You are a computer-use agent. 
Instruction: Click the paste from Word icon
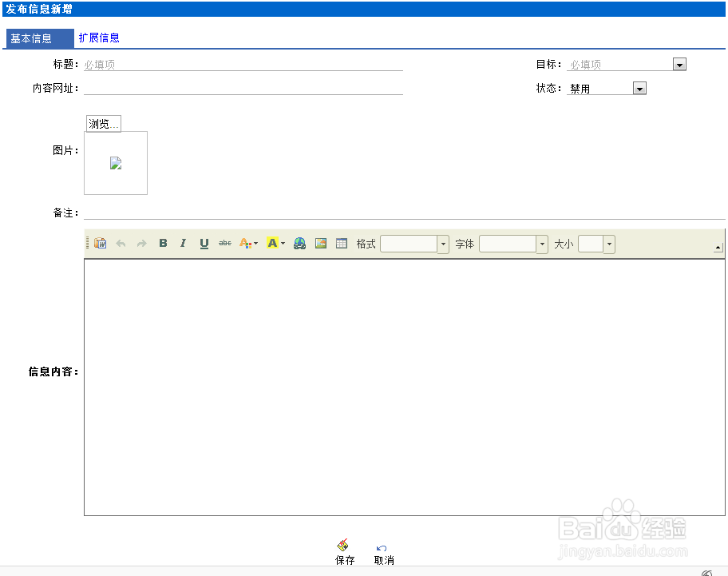[101, 243]
